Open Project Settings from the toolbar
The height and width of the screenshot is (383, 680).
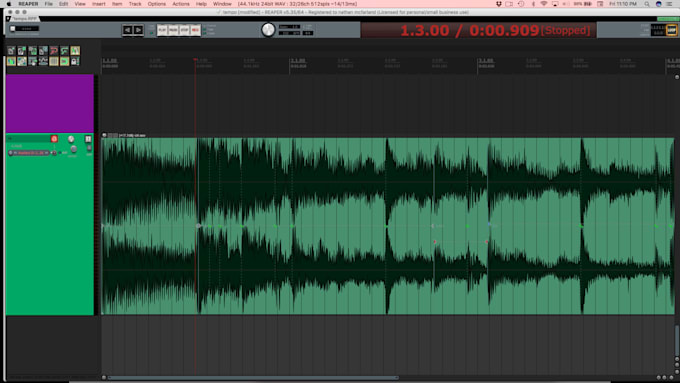coord(43,51)
